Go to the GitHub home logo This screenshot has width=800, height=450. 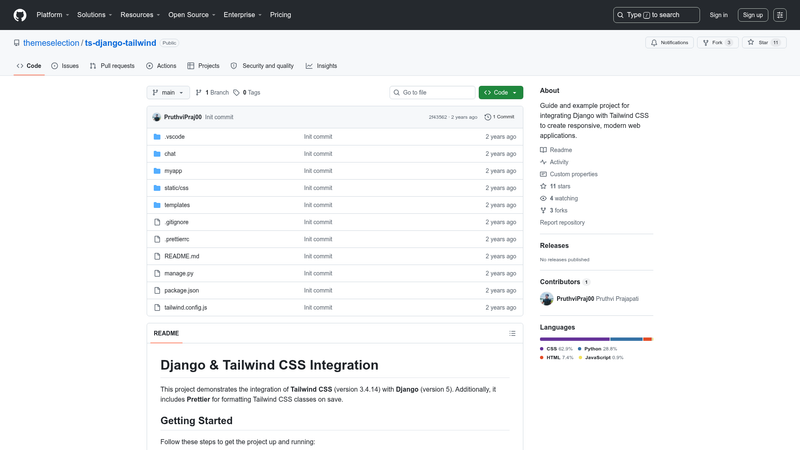coord(20,15)
